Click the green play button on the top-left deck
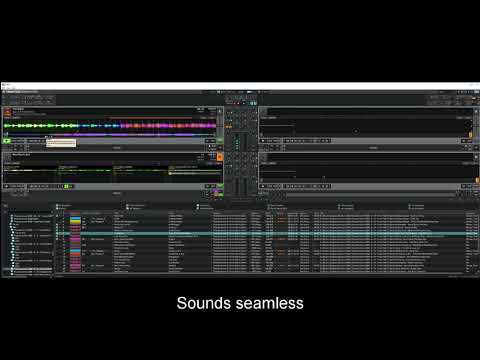Image resolution: width=480 pixels, height=360 pixels. 6,141
